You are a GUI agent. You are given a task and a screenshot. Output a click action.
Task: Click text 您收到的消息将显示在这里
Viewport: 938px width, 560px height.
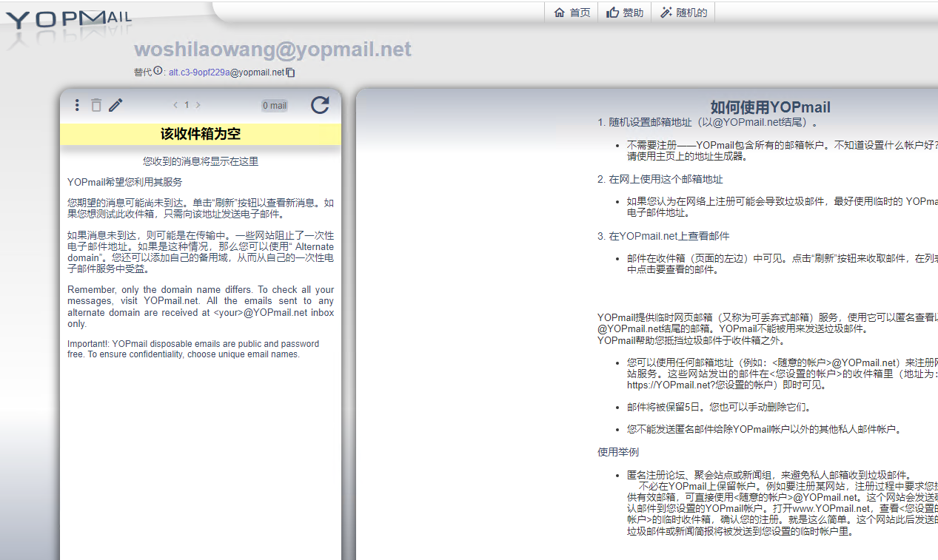[x=201, y=161]
